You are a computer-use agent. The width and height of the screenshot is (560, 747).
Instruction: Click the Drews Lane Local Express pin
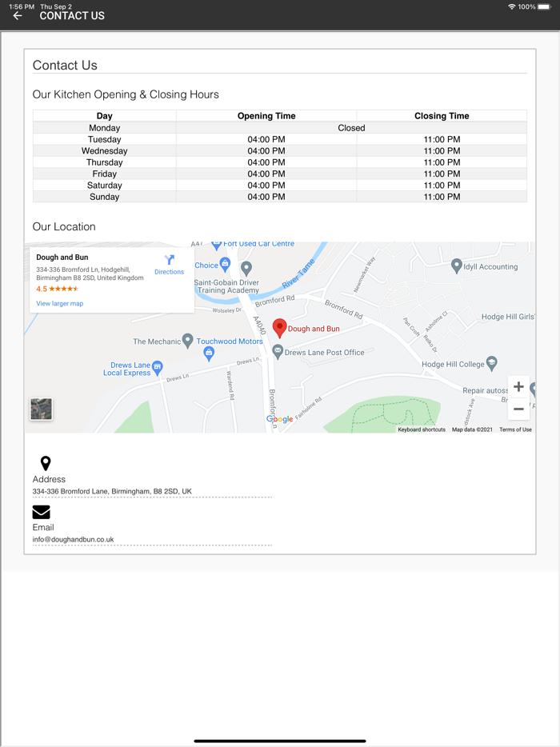click(x=158, y=367)
